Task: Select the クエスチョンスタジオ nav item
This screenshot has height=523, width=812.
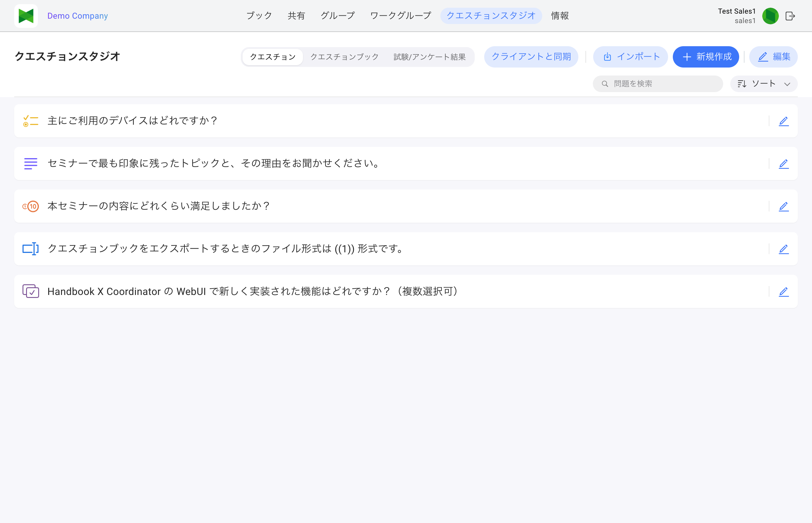Action: coord(491,16)
